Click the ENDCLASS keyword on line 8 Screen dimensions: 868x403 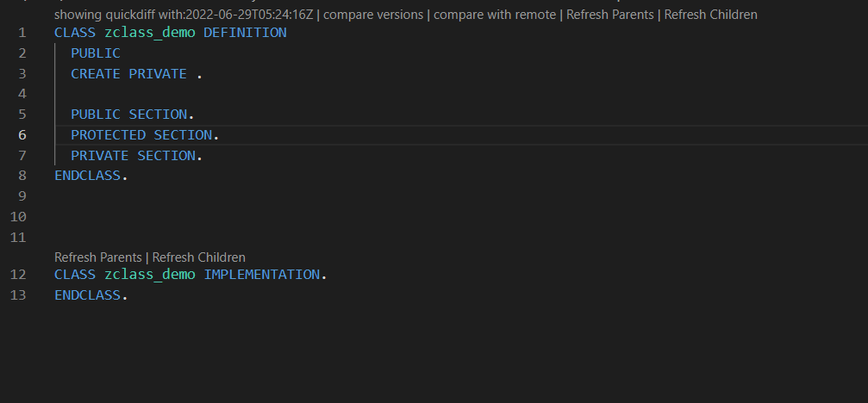tap(88, 176)
